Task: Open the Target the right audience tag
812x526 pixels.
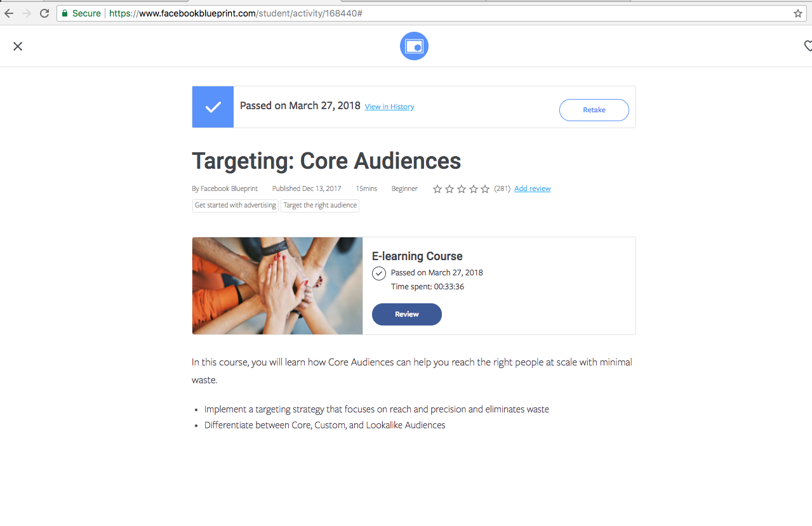Action: click(319, 206)
